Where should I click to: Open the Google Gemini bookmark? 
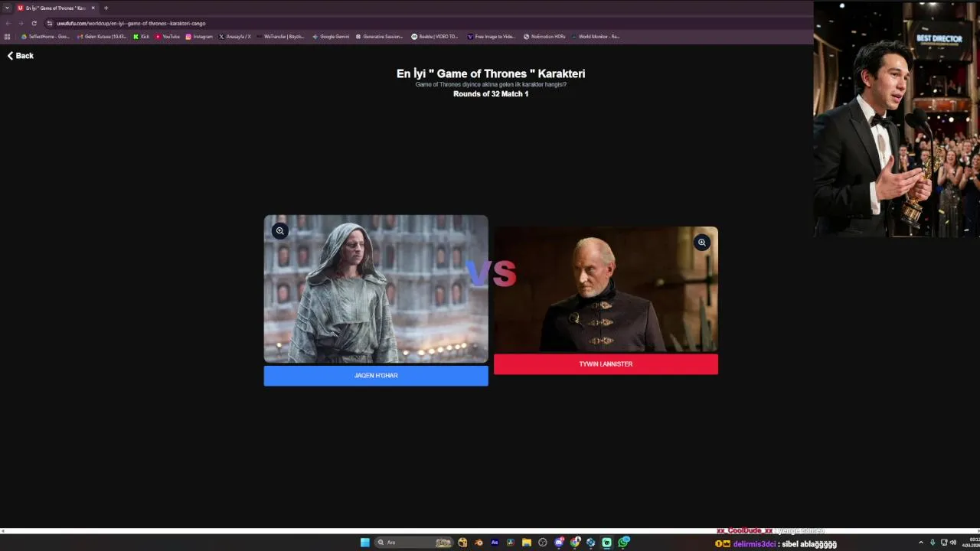[x=331, y=37]
